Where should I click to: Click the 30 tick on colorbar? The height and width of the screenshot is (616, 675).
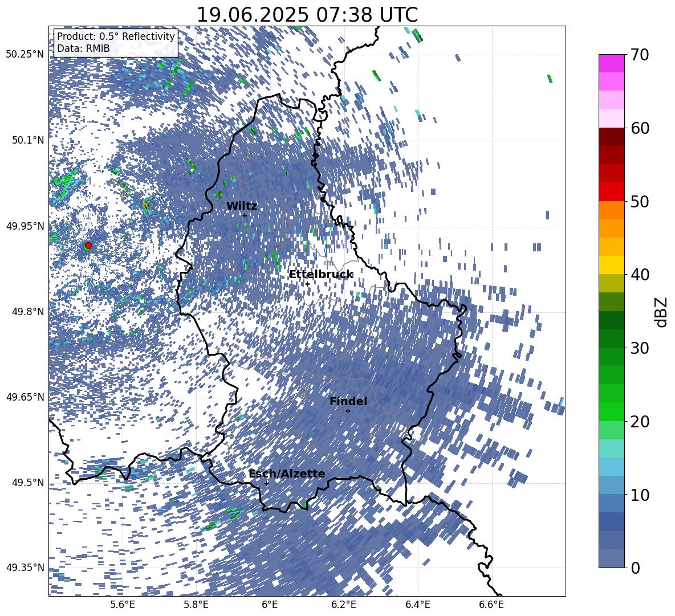click(x=640, y=348)
